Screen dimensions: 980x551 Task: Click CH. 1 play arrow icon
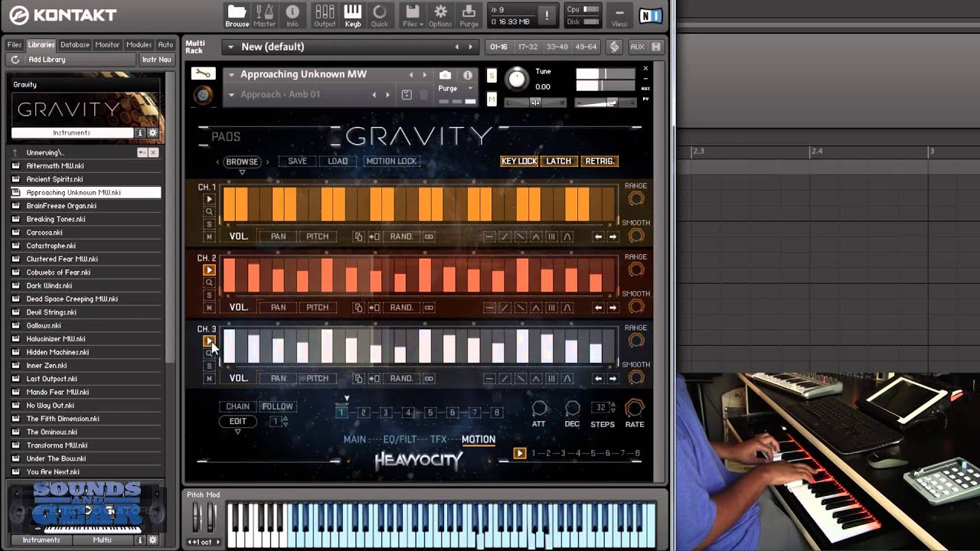pos(209,199)
